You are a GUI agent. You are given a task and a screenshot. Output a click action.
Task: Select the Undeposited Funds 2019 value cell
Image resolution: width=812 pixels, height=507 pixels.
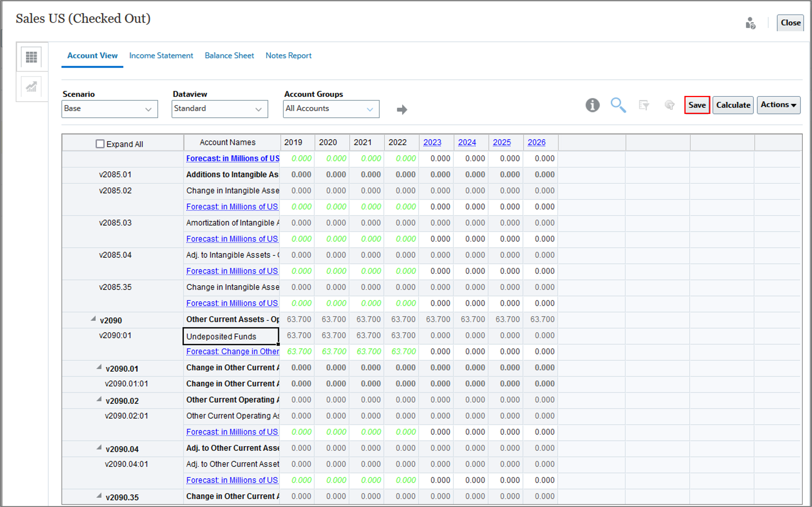click(298, 336)
